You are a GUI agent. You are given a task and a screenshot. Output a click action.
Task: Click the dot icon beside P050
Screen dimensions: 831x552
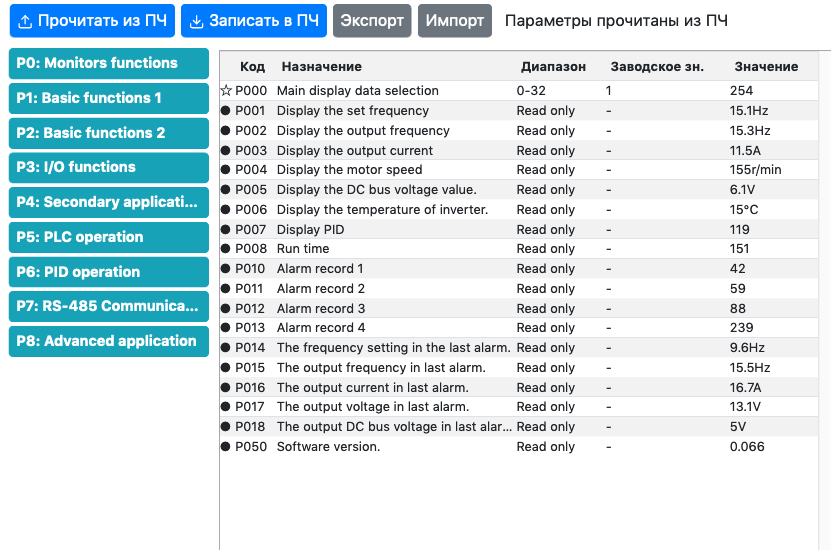[x=226, y=447]
